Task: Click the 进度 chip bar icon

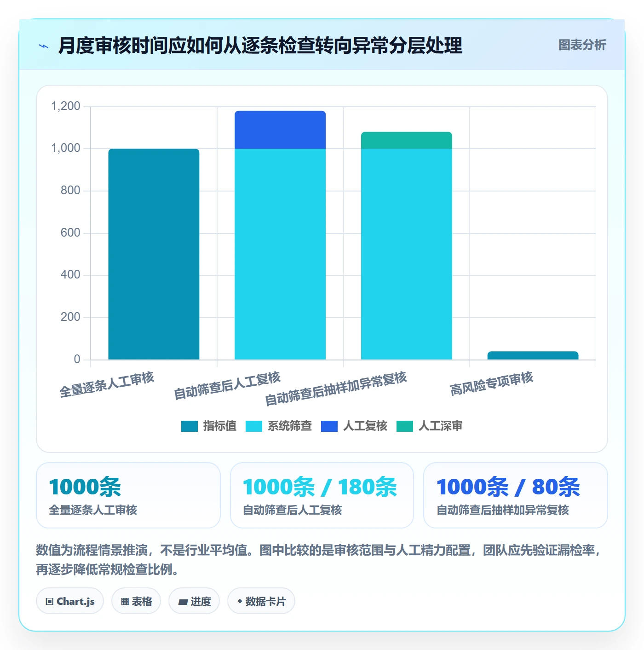Action: click(183, 602)
